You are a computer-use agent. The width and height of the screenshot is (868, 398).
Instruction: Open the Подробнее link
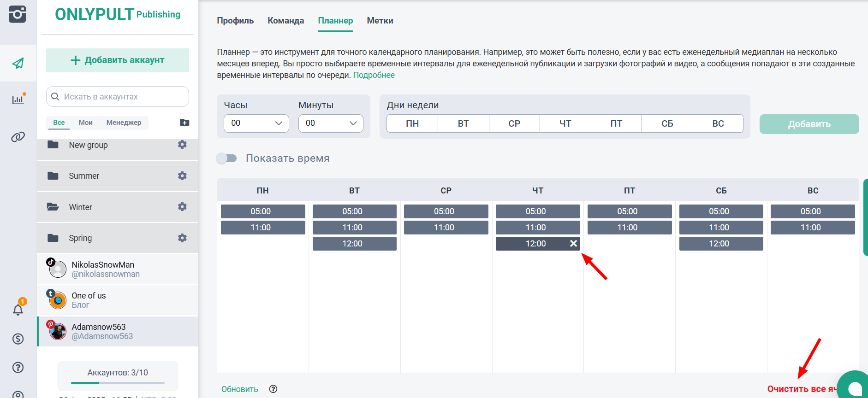pos(374,75)
